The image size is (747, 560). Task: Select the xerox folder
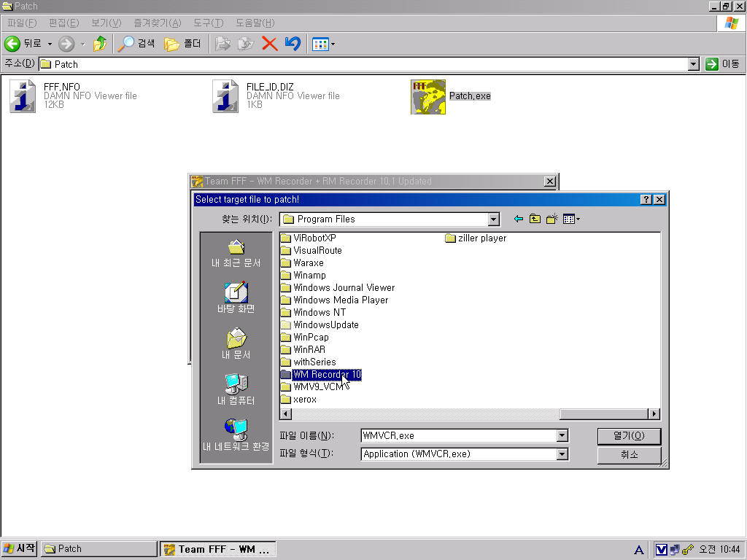tap(298, 399)
